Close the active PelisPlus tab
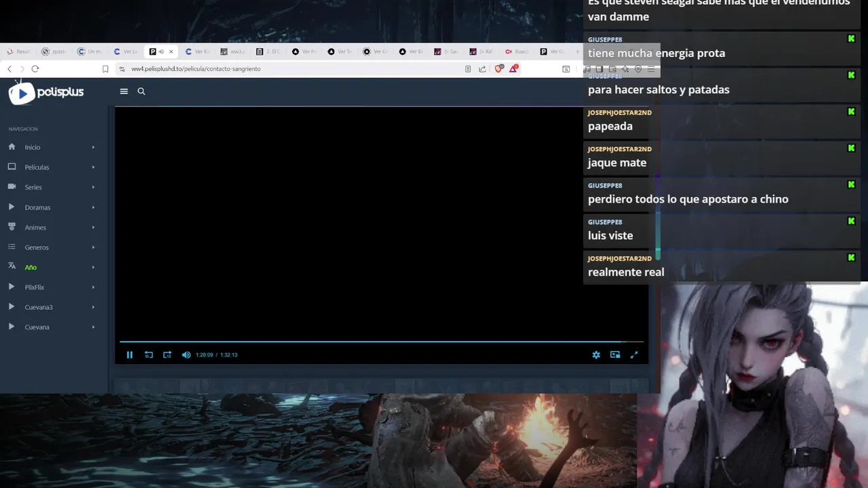The height and width of the screenshot is (488, 868). click(x=171, y=52)
